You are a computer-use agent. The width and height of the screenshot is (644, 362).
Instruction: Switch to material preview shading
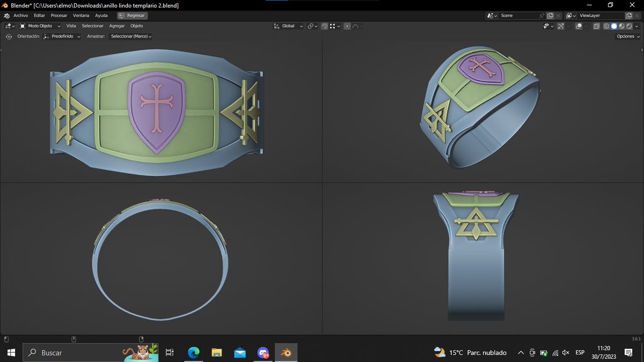621,26
